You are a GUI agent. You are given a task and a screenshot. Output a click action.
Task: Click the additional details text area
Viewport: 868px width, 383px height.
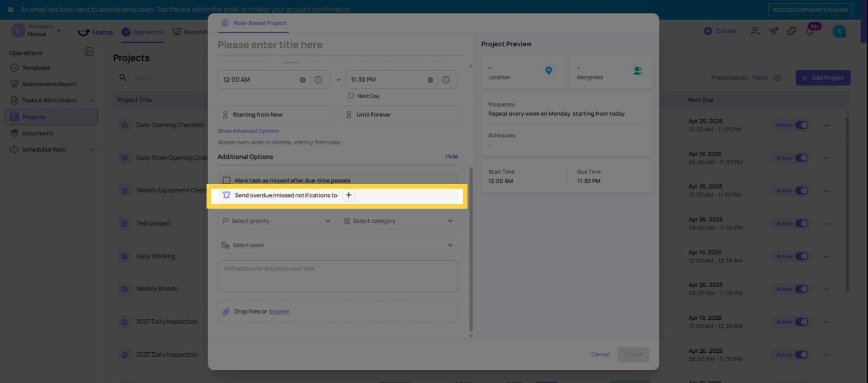coord(338,276)
